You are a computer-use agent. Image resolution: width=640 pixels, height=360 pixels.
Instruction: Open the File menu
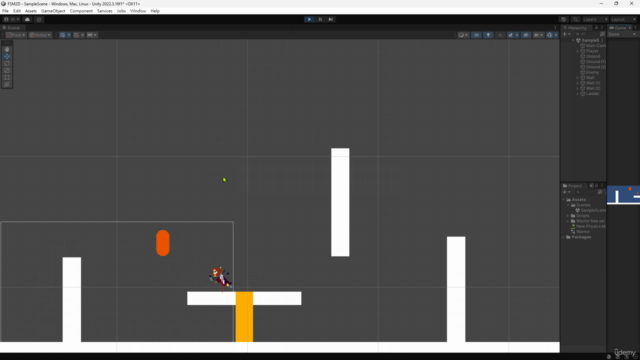pyautogui.click(x=5, y=11)
